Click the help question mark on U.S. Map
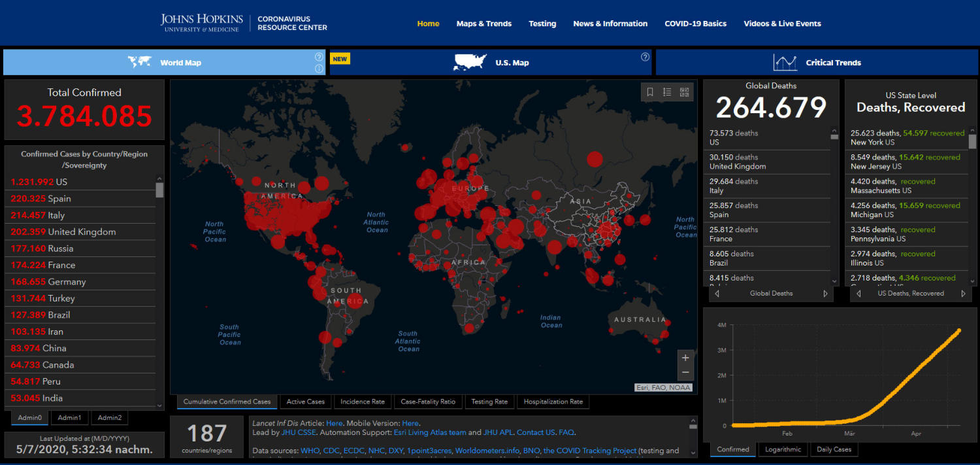This screenshot has width=980, height=465. [645, 57]
